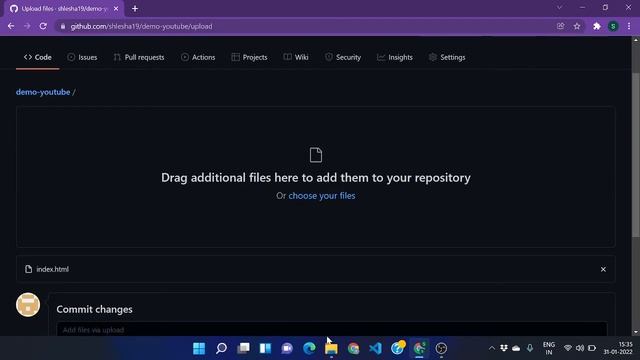
Task: Open File Explorer from taskbar
Action: point(331,348)
